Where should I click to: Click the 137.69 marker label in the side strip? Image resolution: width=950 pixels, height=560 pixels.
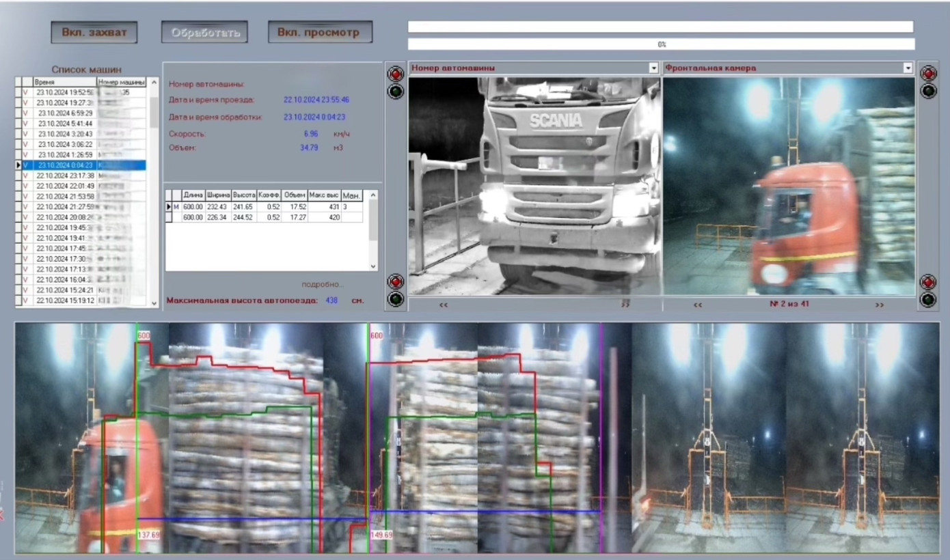point(148,535)
